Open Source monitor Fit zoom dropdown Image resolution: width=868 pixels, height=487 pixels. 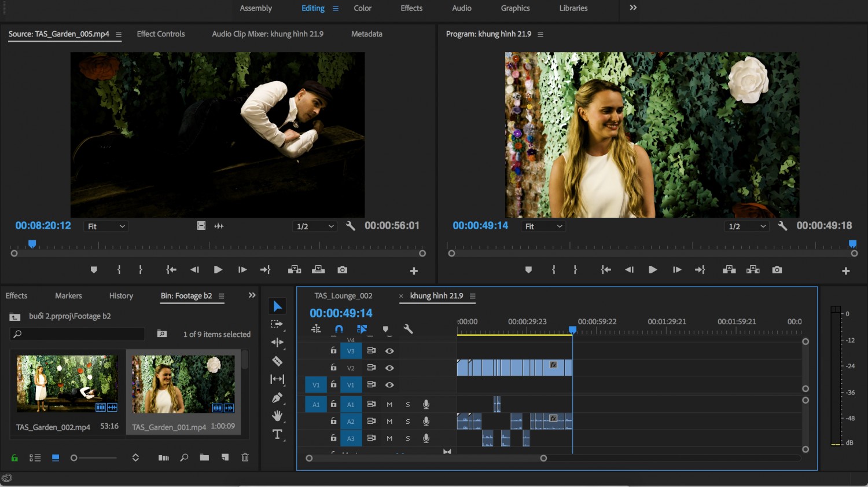click(x=106, y=226)
